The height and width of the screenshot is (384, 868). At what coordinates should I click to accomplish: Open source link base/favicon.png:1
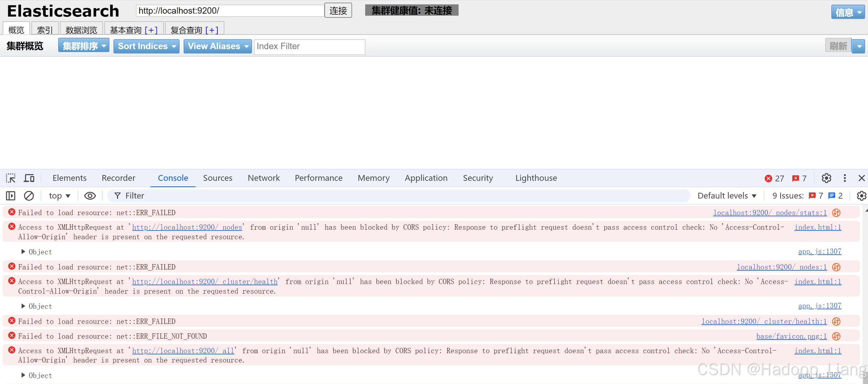[x=791, y=336]
